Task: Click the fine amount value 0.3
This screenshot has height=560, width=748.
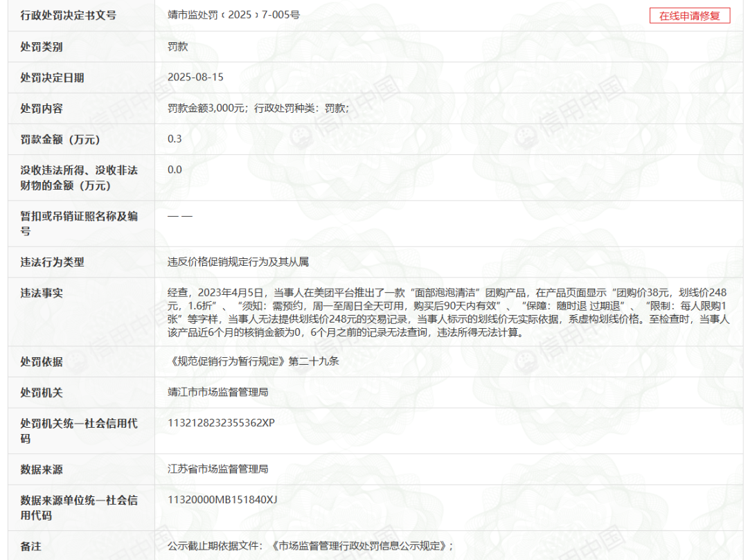Action: point(175,138)
